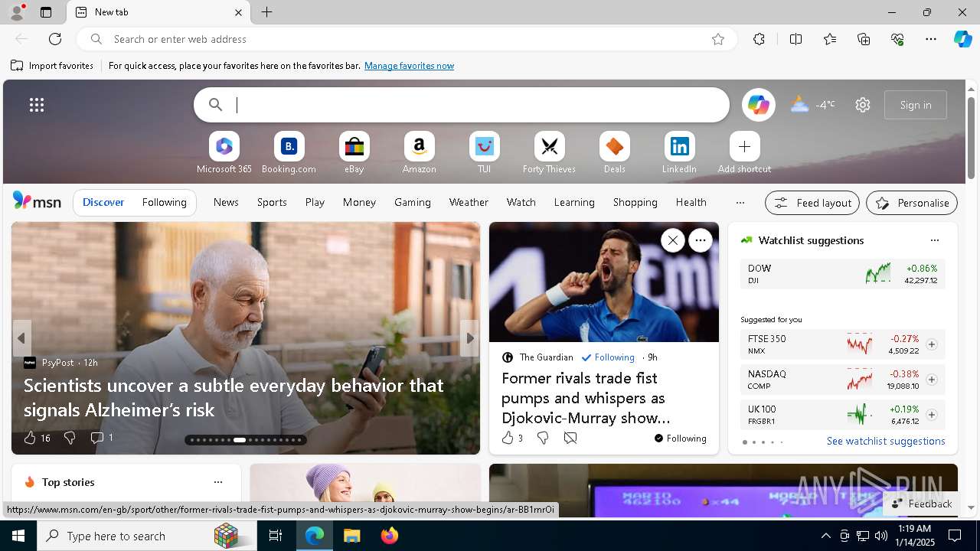Viewport: 980px width, 551px height.
Task: Open File Explorer from taskbar
Action: (351, 536)
